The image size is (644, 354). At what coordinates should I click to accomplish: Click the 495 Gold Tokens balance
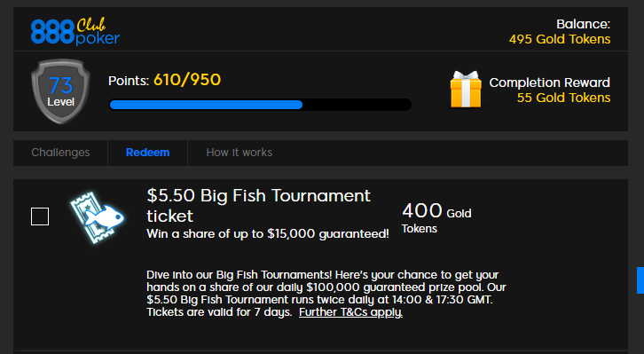point(560,39)
